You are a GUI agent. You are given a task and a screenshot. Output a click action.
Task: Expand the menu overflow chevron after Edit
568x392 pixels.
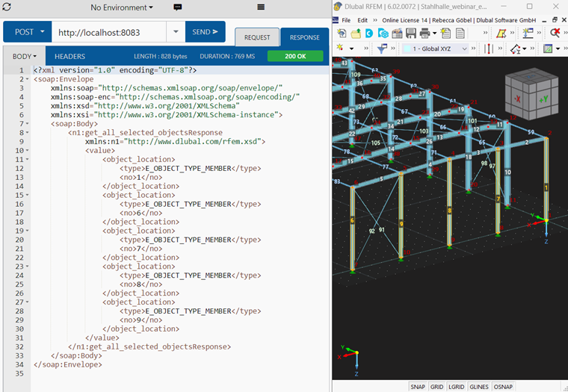click(x=375, y=20)
